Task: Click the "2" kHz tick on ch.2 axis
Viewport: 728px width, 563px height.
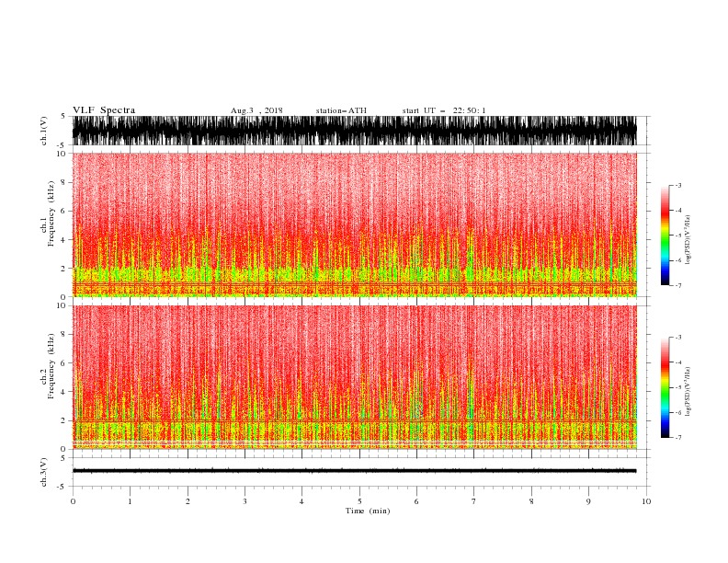Action: coord(63,420)
